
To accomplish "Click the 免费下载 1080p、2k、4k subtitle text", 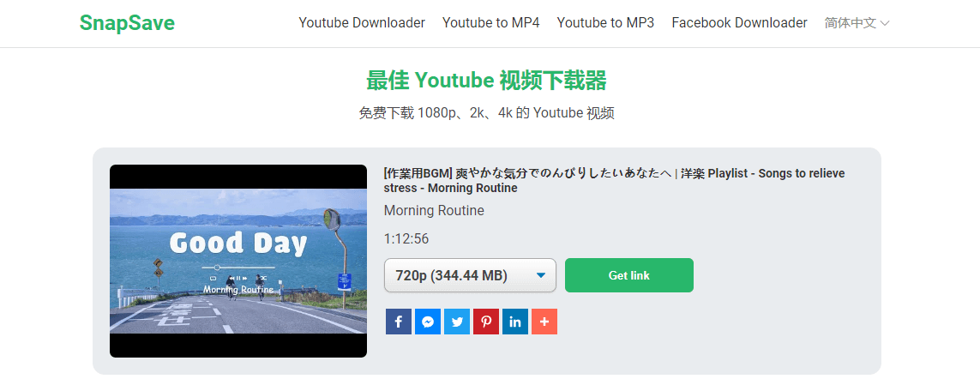I will [486, 113].
